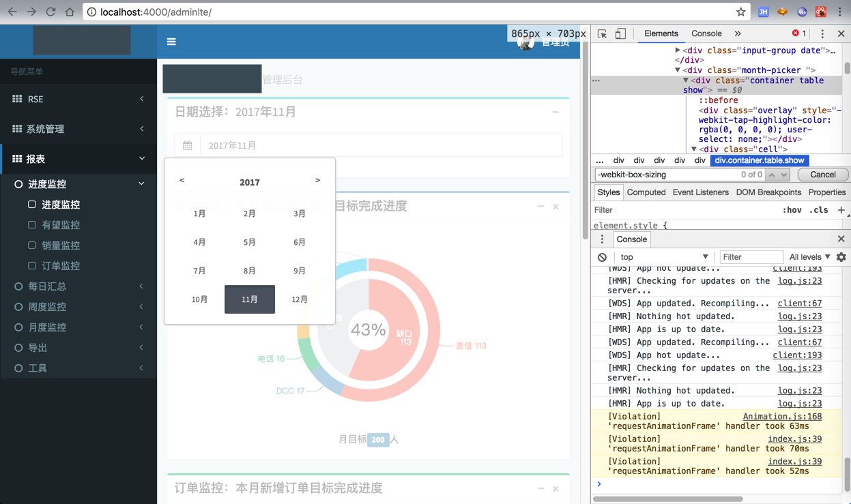This screenshot has width=851, height=504.
Task: Click the 2017年11月 date input
Action: tap(381, 145)
